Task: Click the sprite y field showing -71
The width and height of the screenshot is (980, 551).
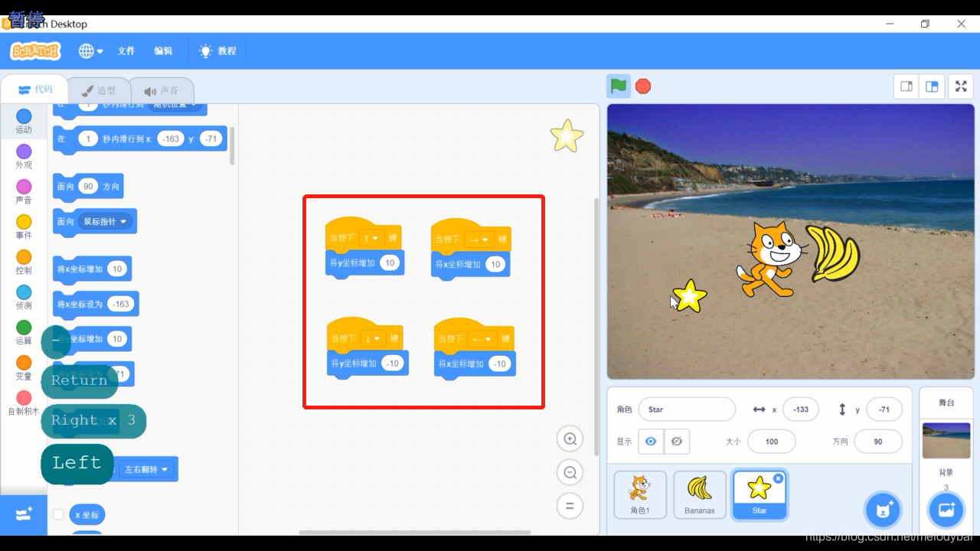Action: [884, 409]
